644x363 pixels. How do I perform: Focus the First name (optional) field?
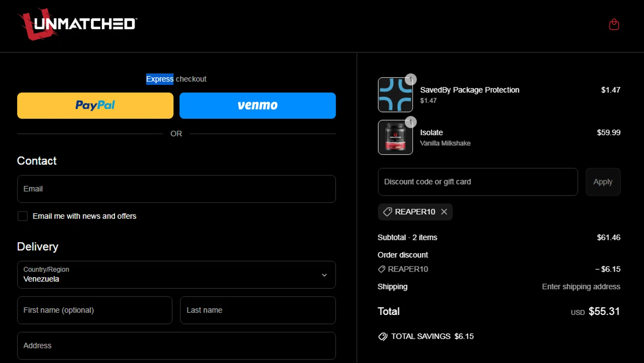pos(95,310)
